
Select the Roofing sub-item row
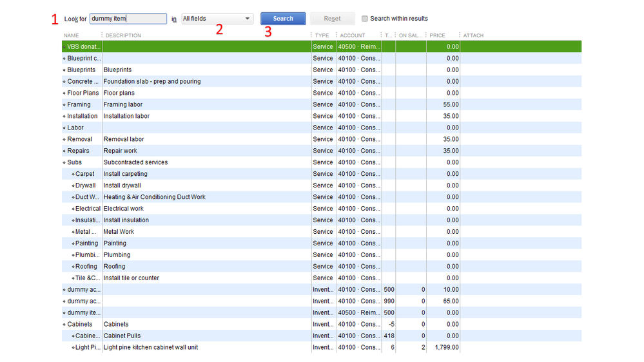pyautogui.click(x=322, y=267)
